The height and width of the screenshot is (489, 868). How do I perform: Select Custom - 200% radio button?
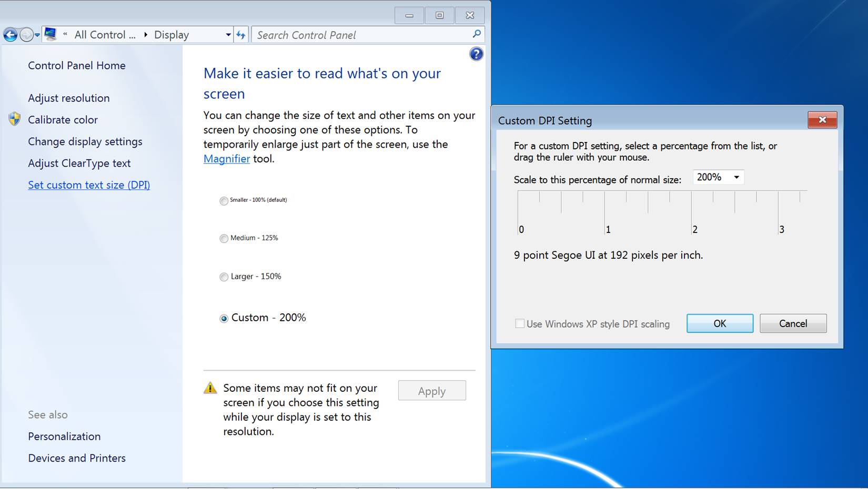(x=224, y=318)
